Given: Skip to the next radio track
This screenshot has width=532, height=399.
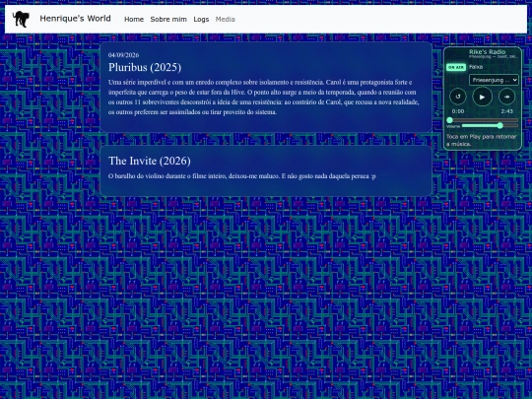Looking at the screenshot, I should [x=506, y=97].
